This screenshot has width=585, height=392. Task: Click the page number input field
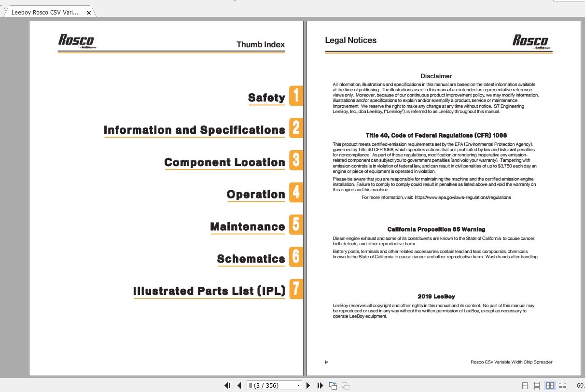point(270,385)
